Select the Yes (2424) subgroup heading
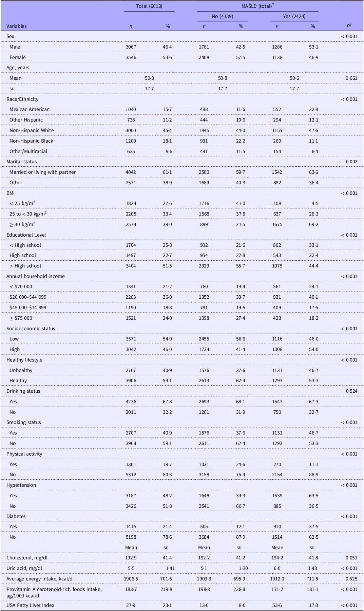This screenshot has height=611, width=364. click(x=294, y=16)
